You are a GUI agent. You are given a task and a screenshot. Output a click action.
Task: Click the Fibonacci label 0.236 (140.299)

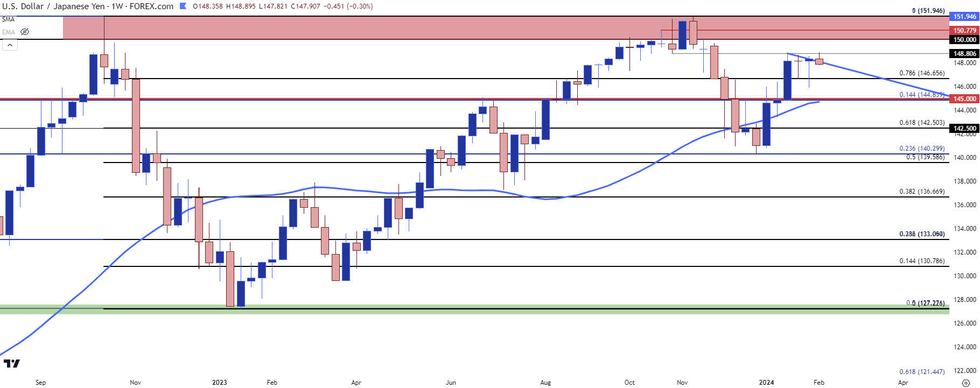pos(922,149)
